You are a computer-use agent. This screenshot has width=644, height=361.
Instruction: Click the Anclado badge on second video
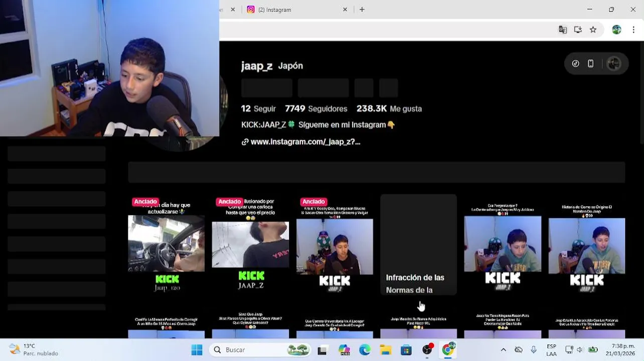pyautogui.click(x=230, y=202)
